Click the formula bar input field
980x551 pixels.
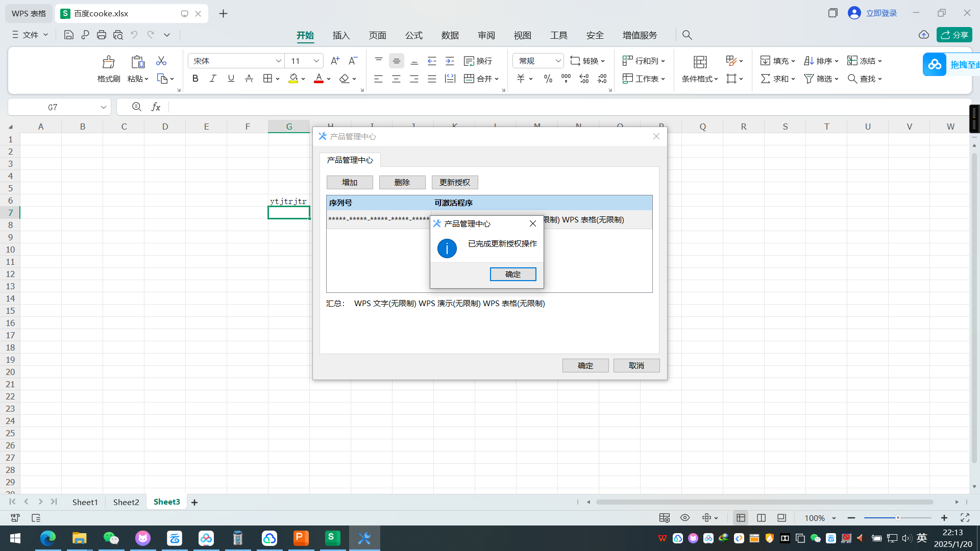567,107
